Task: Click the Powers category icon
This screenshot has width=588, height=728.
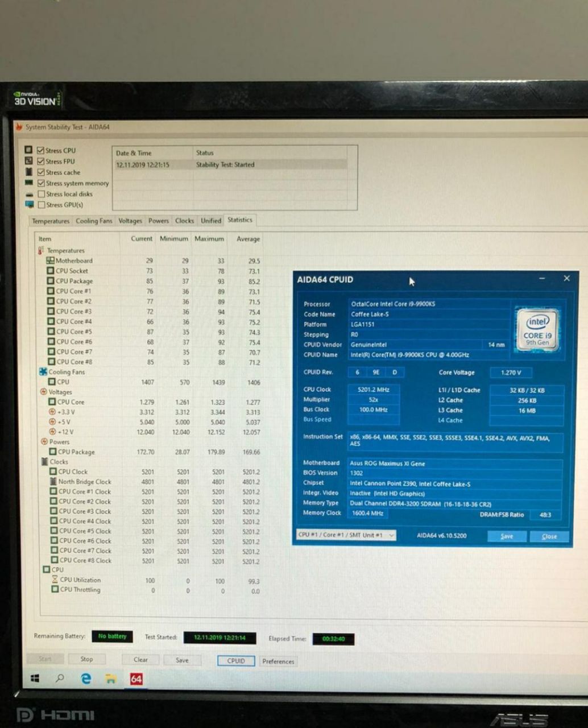Action: 44,441
